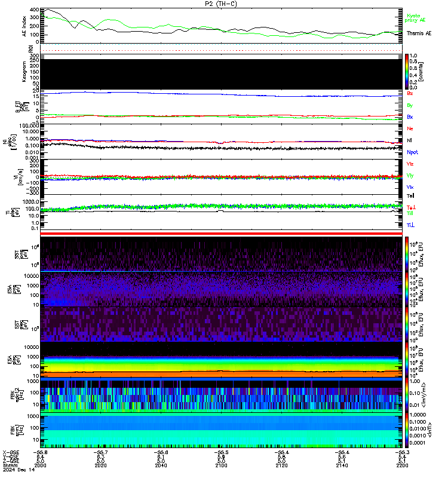448x478 pixels.
Task: Click the 2040 time tick label
Action: (x=161, y=465)
